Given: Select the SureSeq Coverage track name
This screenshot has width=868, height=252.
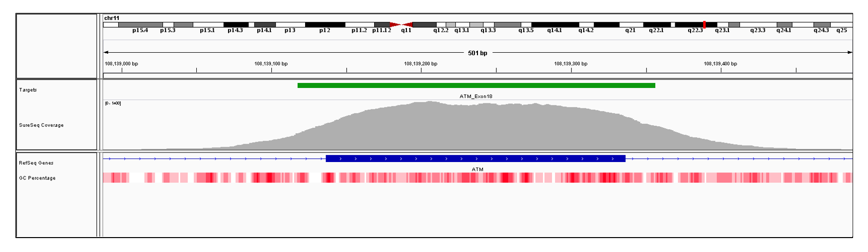Looking at the screenshot, I should pos(41,125).
